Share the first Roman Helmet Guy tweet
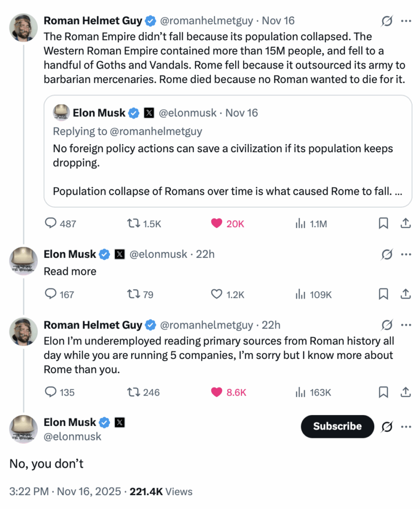 (406, 224)
